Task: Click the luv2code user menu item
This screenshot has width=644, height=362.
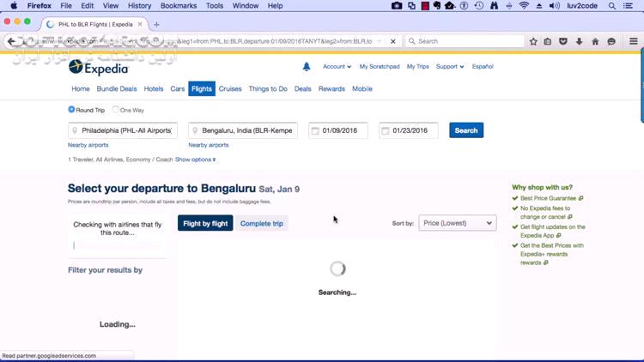Action: point(582,6)
